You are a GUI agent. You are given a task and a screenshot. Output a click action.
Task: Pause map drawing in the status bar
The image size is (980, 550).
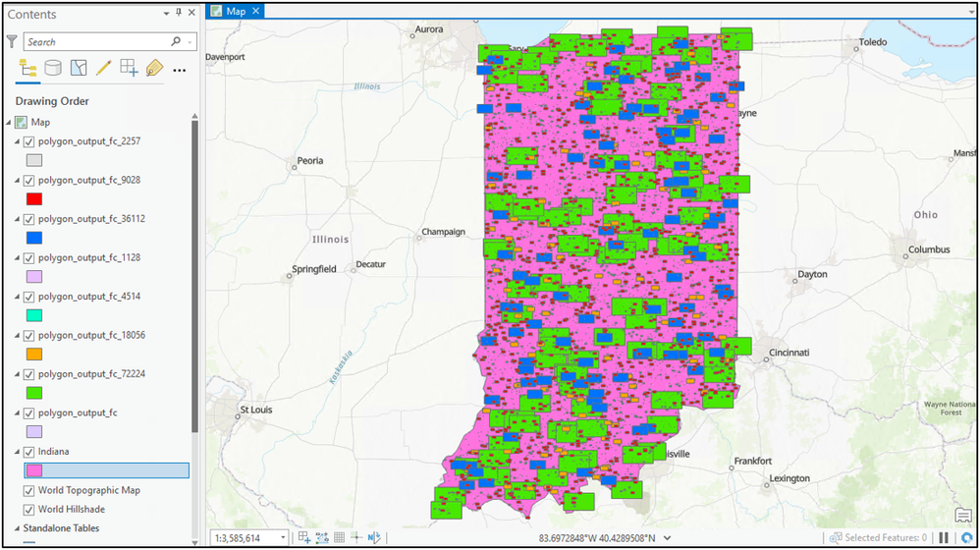point(944,538)
